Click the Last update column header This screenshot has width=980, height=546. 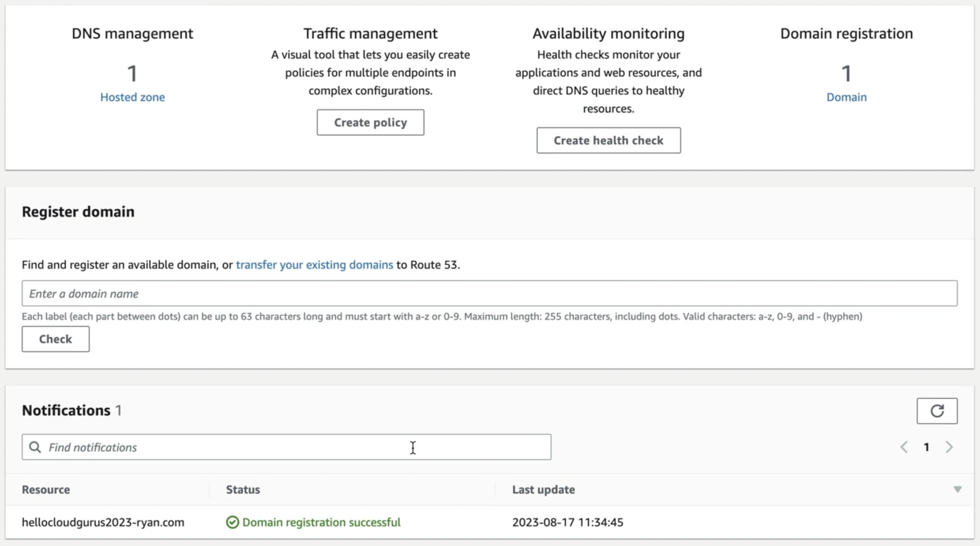(544, 490)
